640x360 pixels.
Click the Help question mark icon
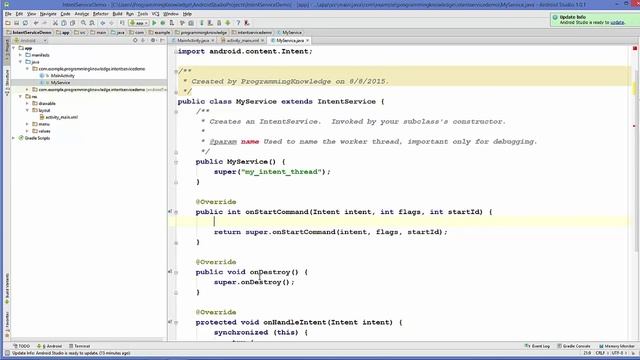point(238,23)
